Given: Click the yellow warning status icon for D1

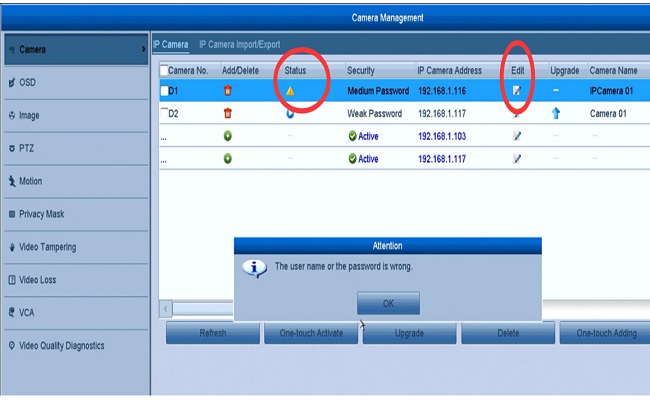Looking at the screenshot, I should 290,90.
